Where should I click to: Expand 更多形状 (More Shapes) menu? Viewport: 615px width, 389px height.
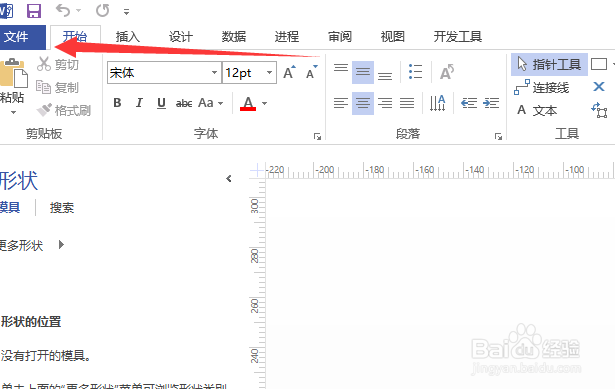(x=32, y=245)
